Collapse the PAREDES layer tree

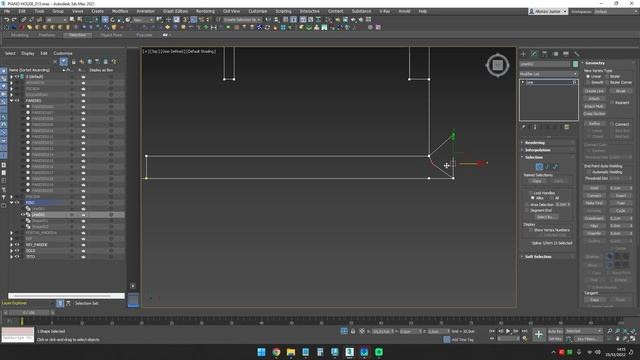click(11, 100)
